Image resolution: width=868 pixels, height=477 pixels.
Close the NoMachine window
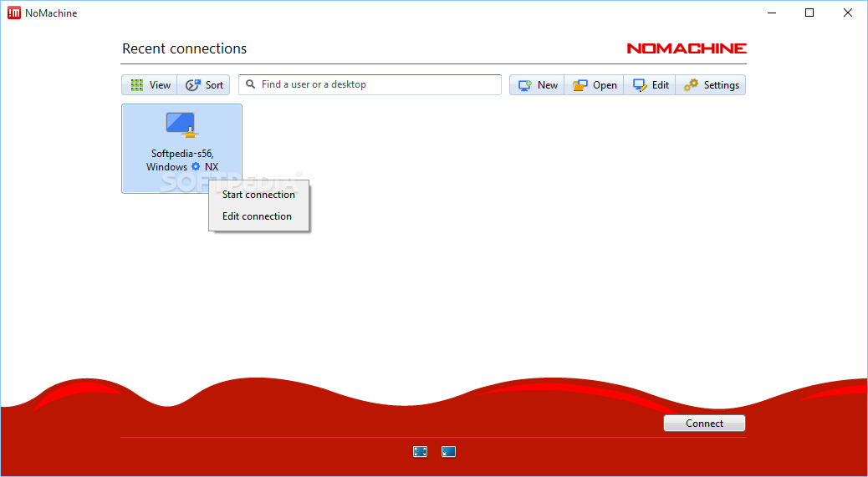pos(848,13)
